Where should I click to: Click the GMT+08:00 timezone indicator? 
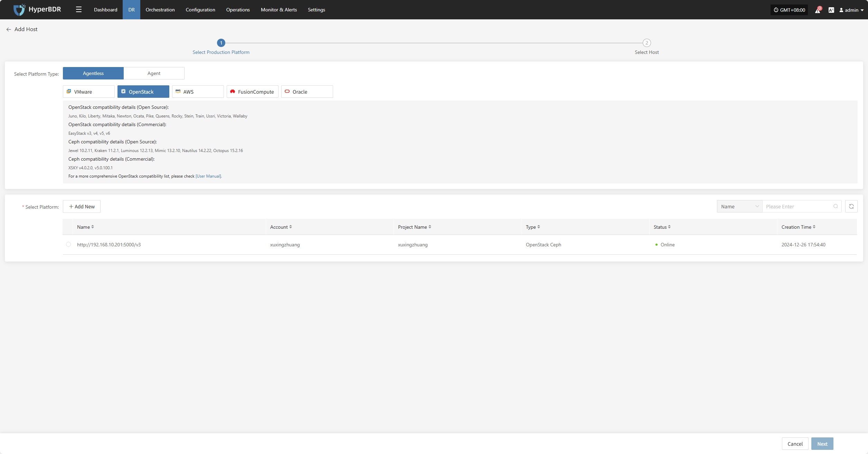(x=789, y=10)
